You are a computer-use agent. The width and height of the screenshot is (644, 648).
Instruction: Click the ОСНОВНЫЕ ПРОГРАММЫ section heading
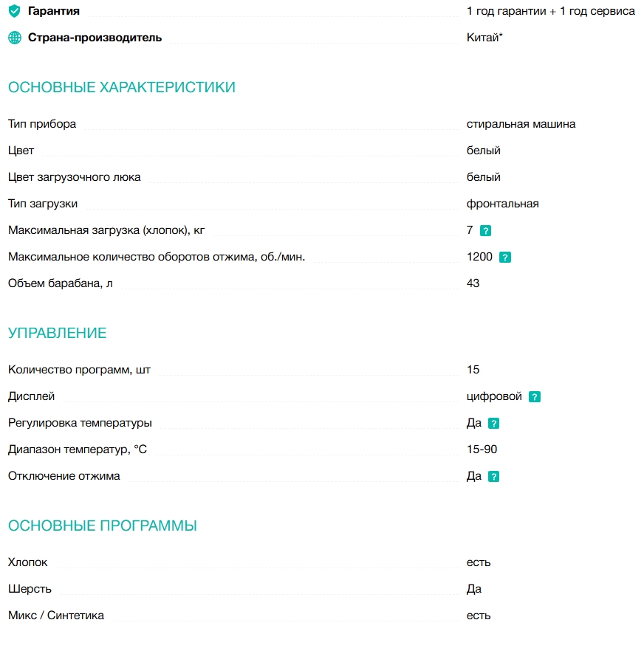click(103, 526)
